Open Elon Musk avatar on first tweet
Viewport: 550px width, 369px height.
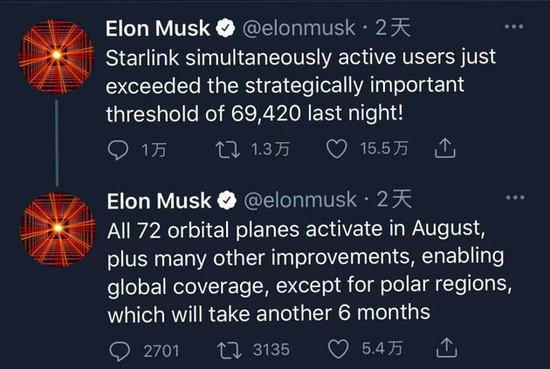[x=56, y=56]
